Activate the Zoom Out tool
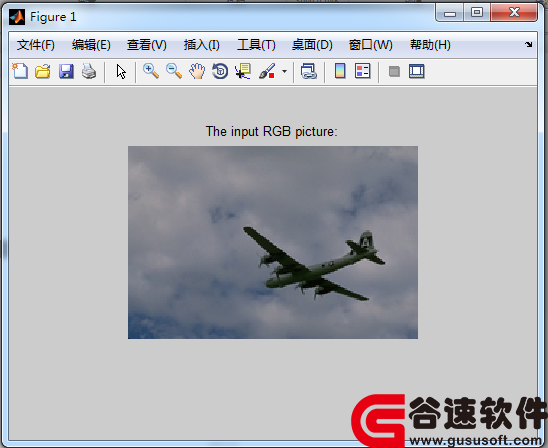This screenshot has height=448, width=548. click(x=174, y=71)
